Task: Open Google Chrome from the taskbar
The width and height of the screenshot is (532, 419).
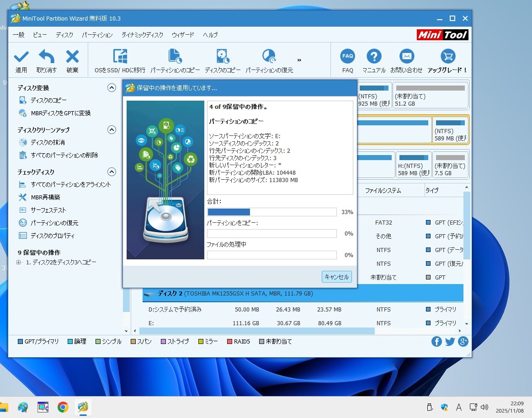Action: (63, 407)
